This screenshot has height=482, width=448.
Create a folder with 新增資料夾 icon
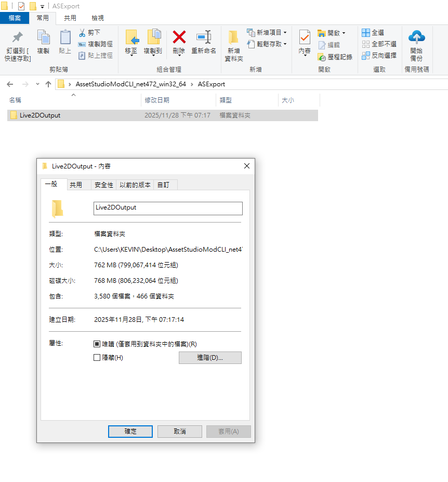pyautogui.click(x=233, y=37)
